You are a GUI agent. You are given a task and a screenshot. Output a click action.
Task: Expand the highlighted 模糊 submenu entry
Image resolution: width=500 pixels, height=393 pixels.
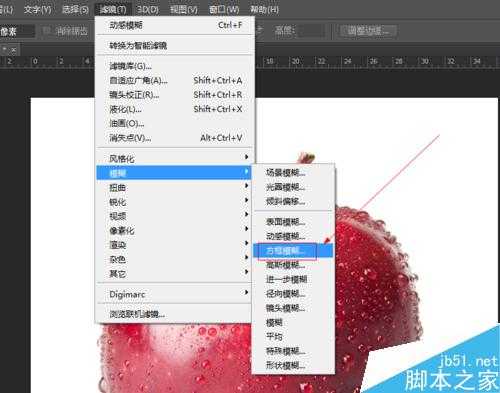pyautogui.click(x=174, y=173)
